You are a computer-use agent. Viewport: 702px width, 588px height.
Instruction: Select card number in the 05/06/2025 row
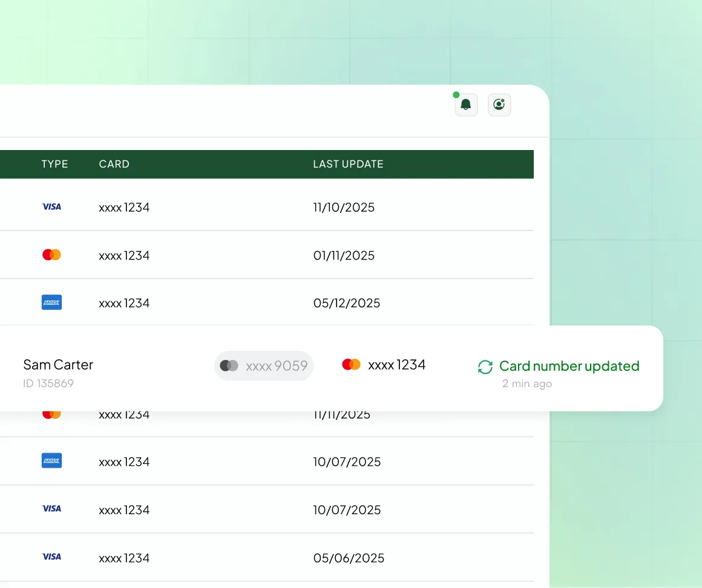click(124, 558)
